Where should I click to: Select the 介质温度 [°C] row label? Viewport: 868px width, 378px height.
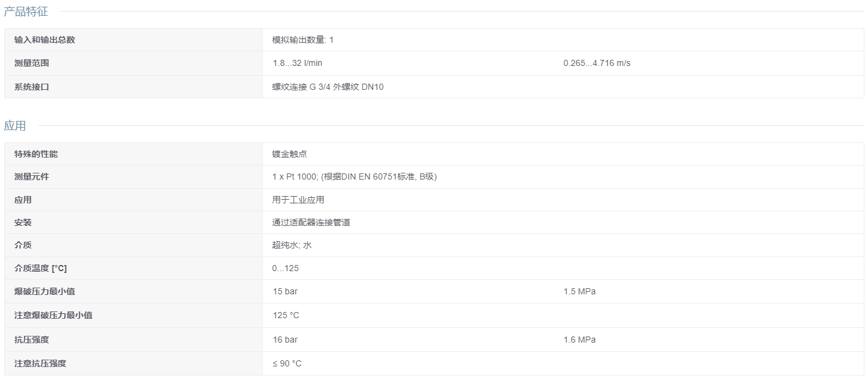[x=40, y=268]
